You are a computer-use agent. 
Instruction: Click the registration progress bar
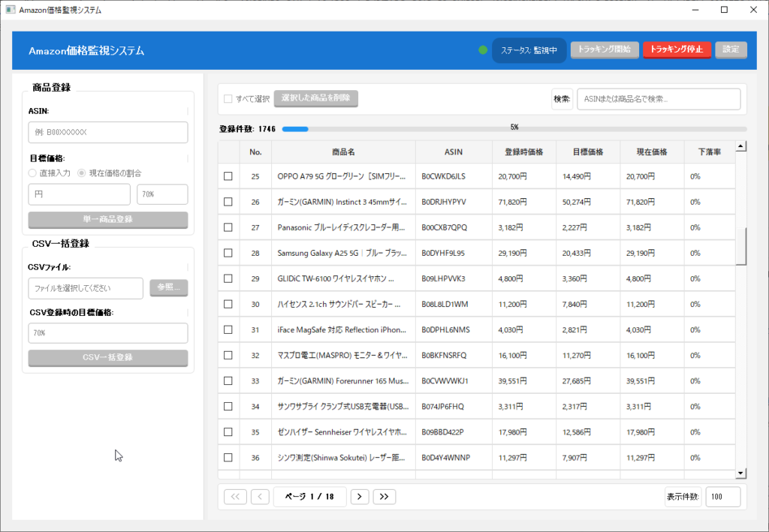pos(514,129)
